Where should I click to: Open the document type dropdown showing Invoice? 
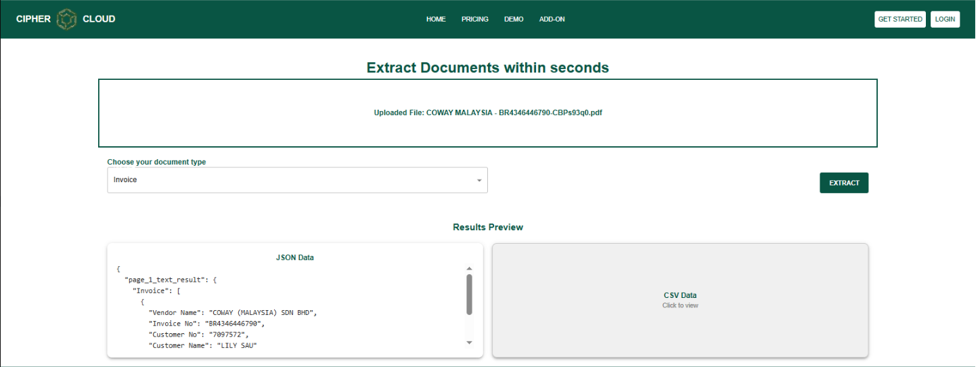297,180
